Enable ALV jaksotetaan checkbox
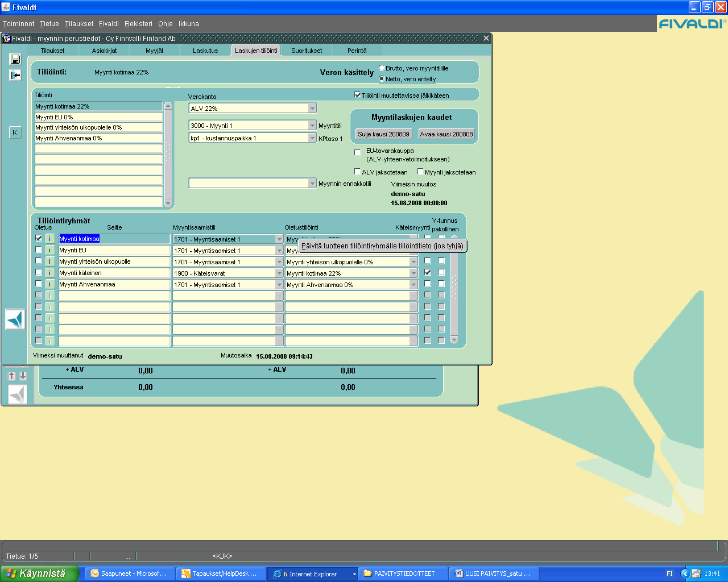728x582 pixels. point(358,171)
